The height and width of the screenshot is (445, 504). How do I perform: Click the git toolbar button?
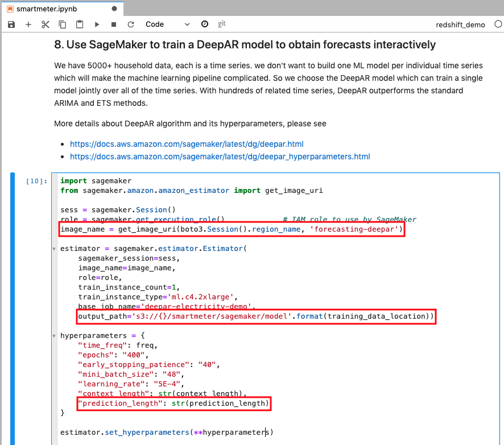[x=222, y=24]
